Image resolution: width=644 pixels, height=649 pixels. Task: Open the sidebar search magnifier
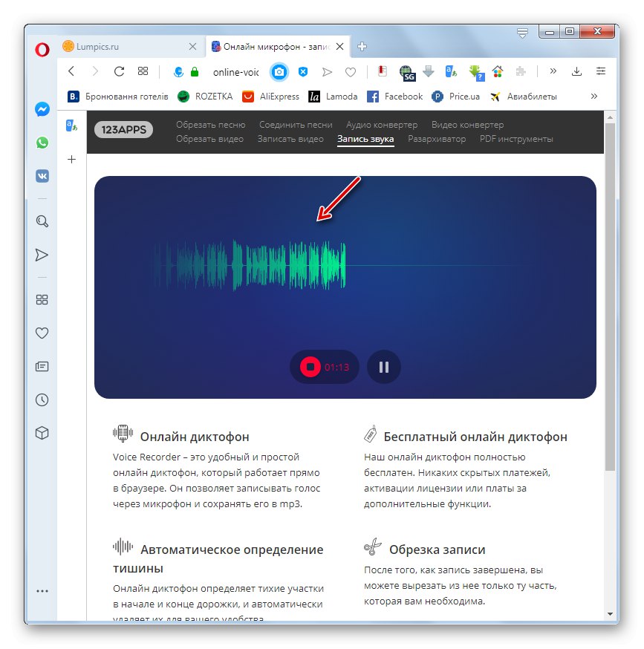click(42, 221)
